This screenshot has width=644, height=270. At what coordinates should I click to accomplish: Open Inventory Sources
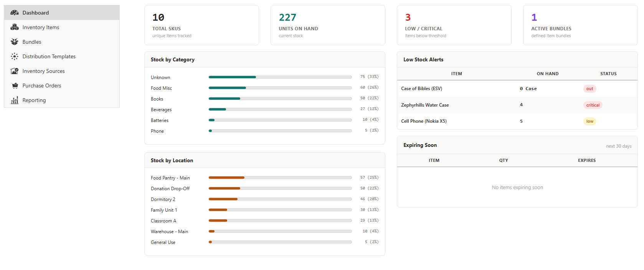point(62,71)
